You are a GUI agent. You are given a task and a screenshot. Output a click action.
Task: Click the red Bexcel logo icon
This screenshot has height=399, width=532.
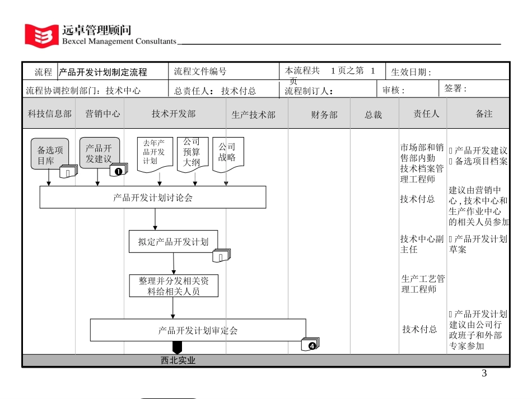click(41, 36)
